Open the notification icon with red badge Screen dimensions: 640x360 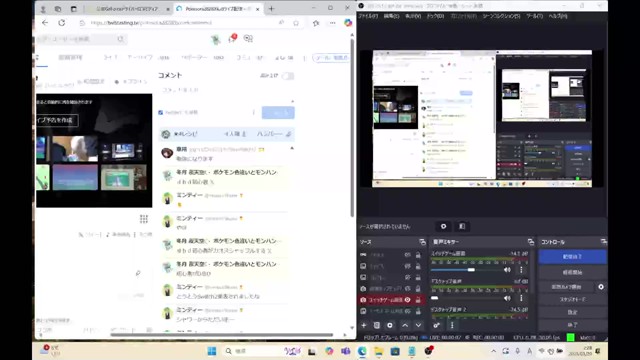(232, 38)
